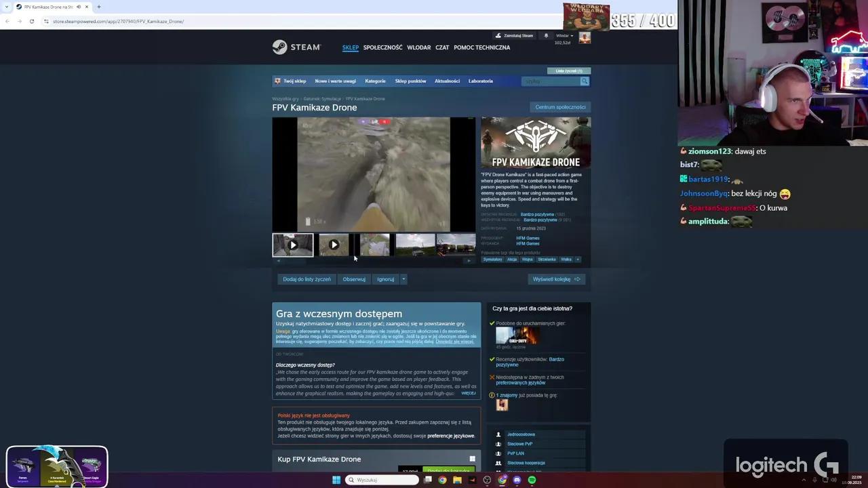Open POMOC TECHNICZNA
This screenshot has width=868, height=488.
481,47
